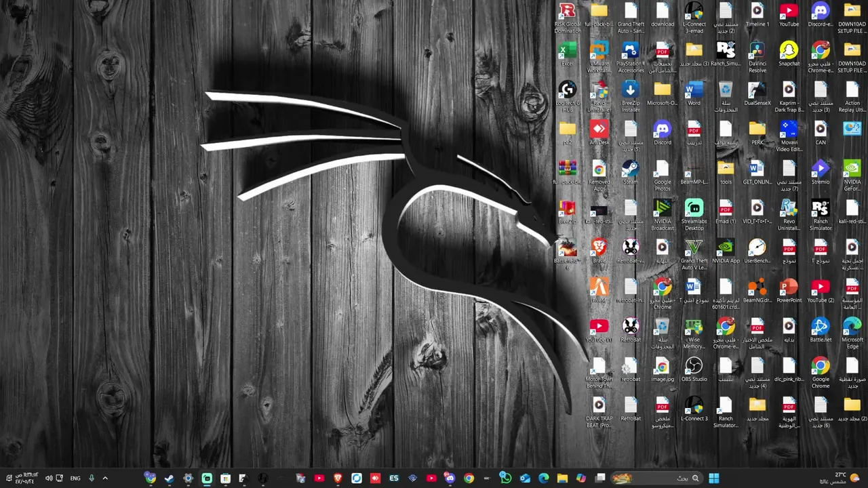Image resolution: width=868 pixels, height=488 pixels.
Task: Launch DaVinci Resolve shortcut
Action: coord(757,58)
